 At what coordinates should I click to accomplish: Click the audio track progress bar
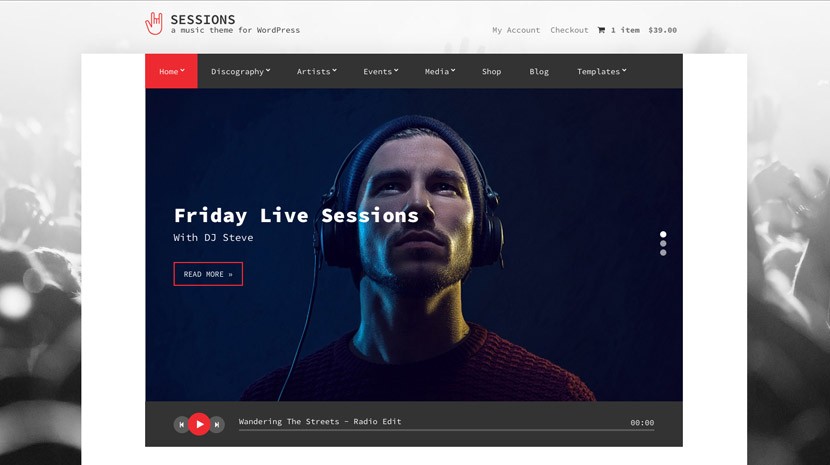tap(446, 430)
